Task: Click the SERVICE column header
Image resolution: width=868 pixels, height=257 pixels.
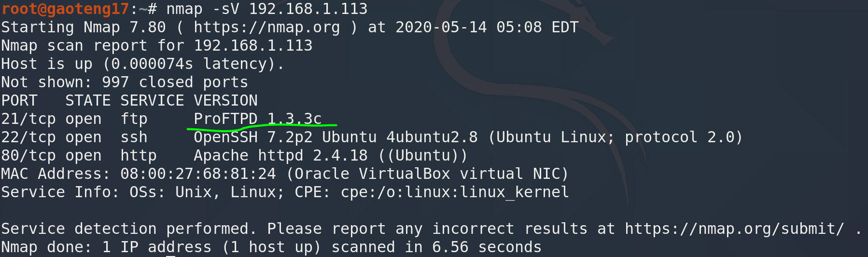Action: (152, 101)
